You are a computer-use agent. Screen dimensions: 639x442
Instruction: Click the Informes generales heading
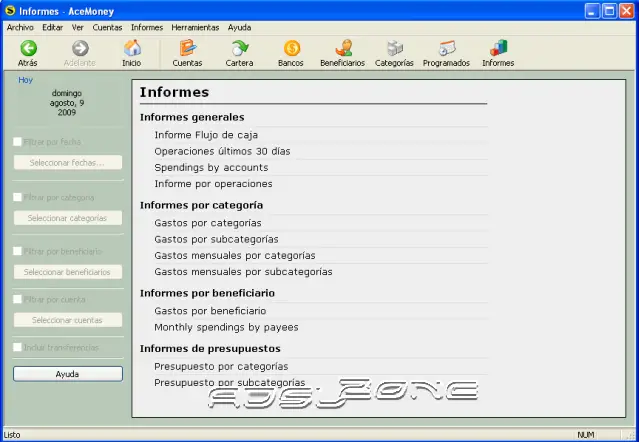(x=192, y=117)
